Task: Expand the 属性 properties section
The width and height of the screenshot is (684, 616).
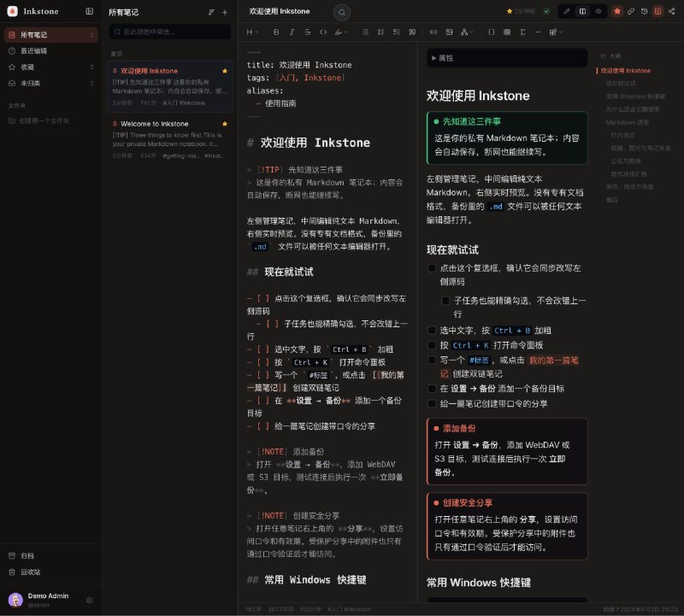Action: click(x=507, y=58)
